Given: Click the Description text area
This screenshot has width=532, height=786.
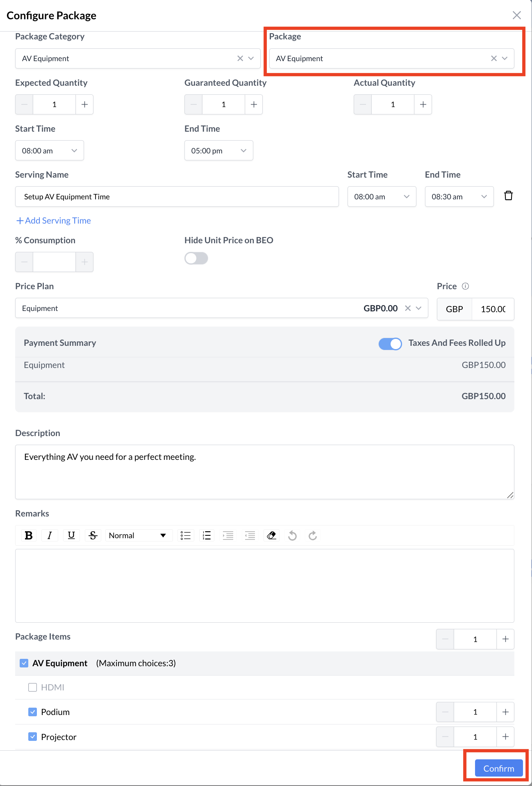Looking at the screenshot, I should (x=265, y=472).
